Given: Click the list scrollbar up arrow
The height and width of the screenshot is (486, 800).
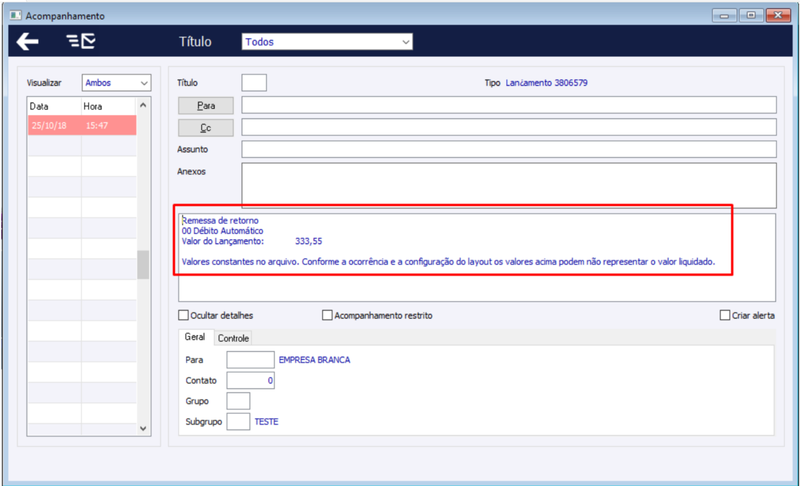Looking at the screenshot, I should [x=143, y=105].
